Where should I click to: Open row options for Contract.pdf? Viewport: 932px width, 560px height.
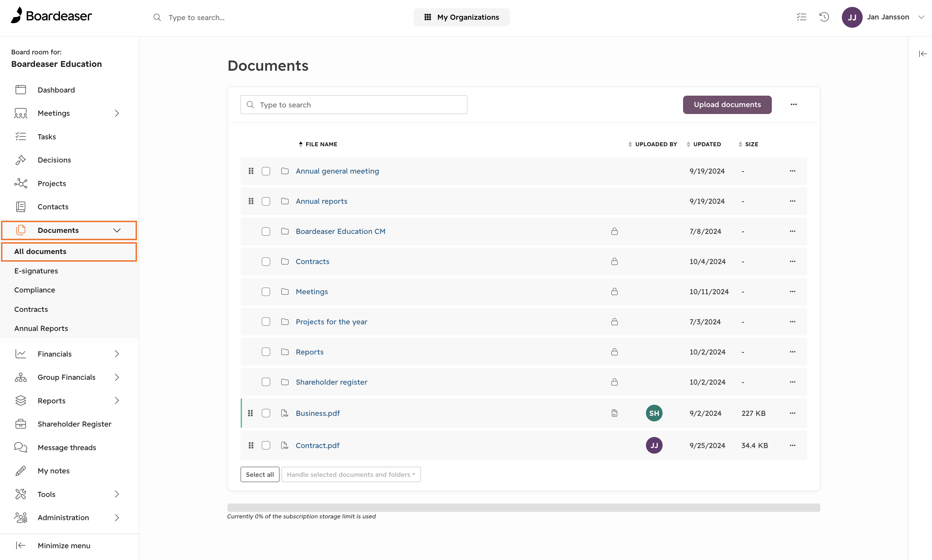tap(792, 445)
